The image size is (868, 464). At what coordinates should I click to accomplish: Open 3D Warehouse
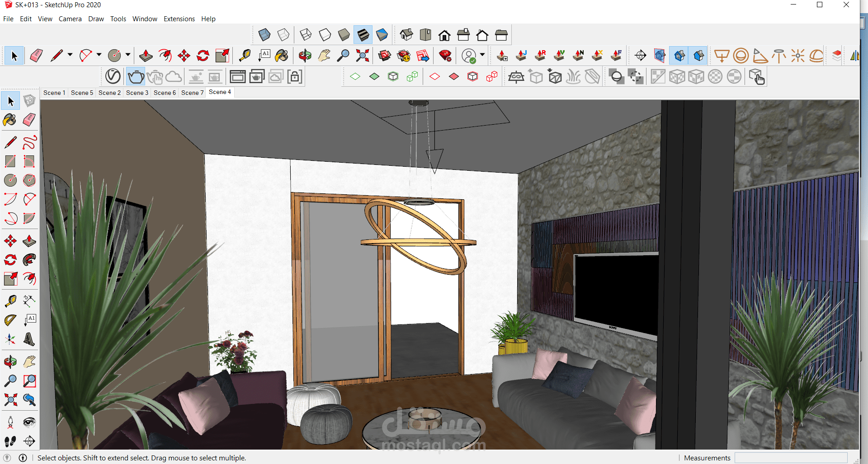pyautogui.click(x=384, y=56)
